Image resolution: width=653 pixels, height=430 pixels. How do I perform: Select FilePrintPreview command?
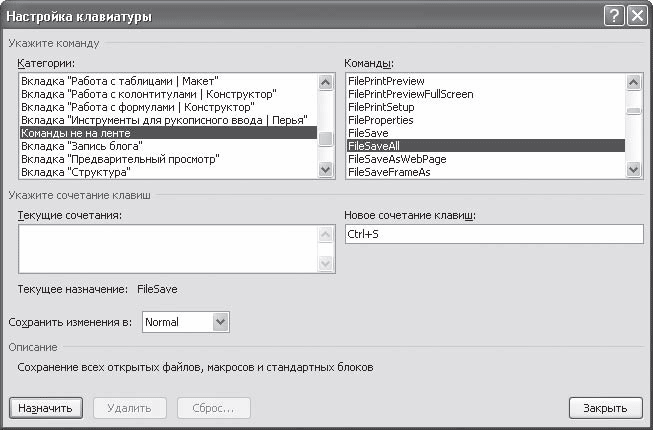pyautogui.click(x=386, y=81)
